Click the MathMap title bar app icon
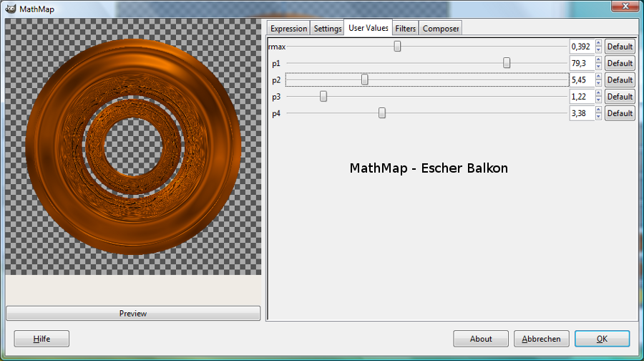Image resolution: width=644 pixels, height=361 pixels. coord(11,9)
